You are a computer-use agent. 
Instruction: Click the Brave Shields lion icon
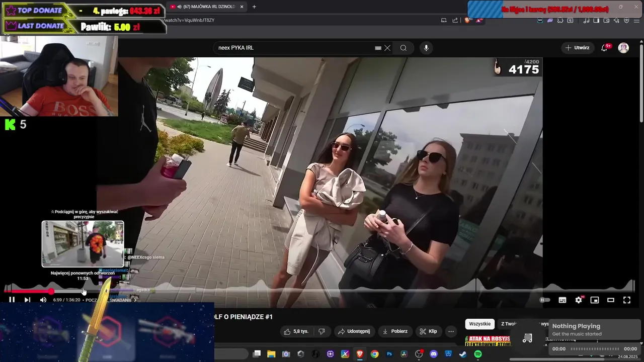467,20
